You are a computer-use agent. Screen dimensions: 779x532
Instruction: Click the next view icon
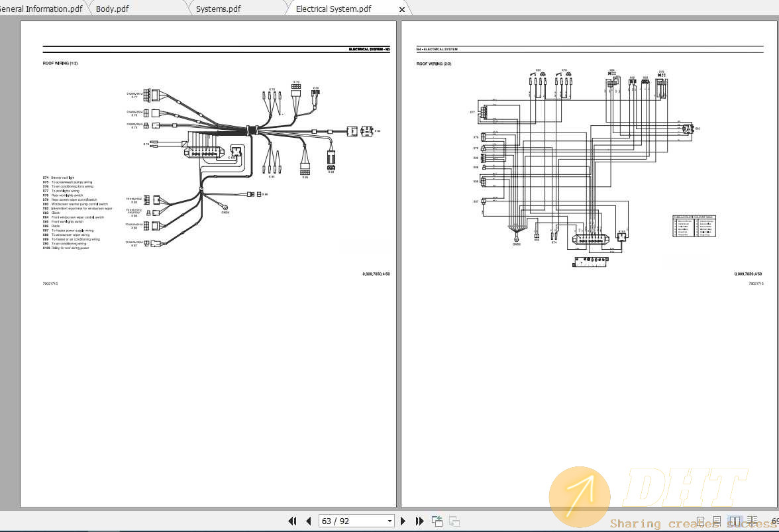click(454, 521)
